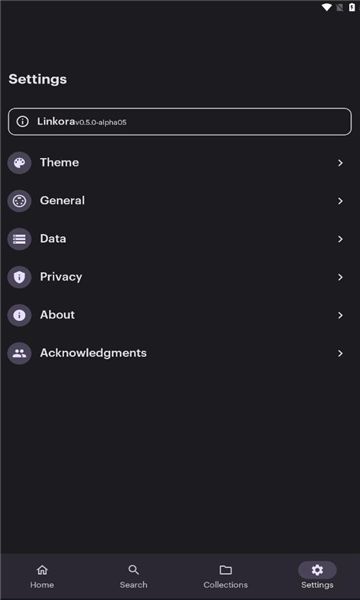
Task: Expand the General row chevron
Action: (x=340, y=201)
